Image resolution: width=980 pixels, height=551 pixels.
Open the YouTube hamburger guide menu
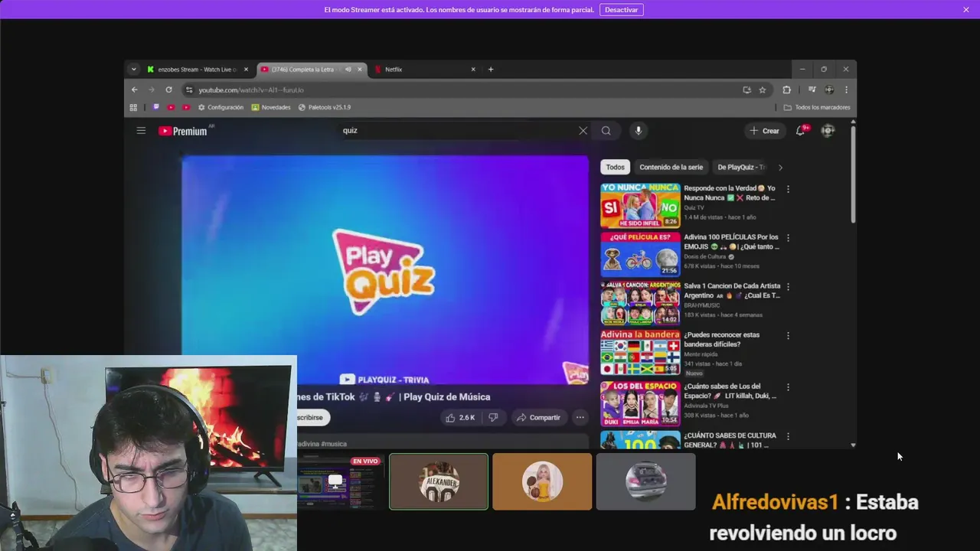141,131
